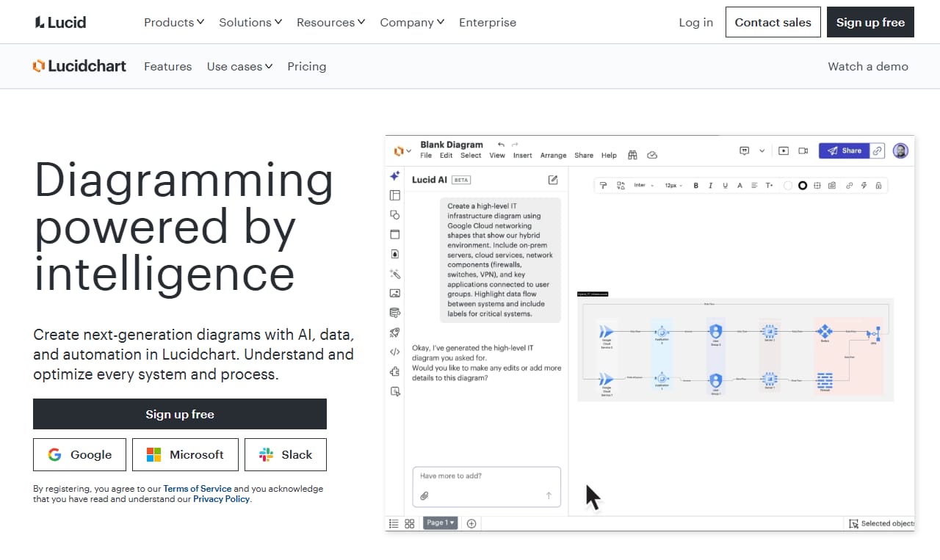The width and height of the screenshot is (940, 560).
Task: Open the Page 1 dropdown at the bottom
Action: [x=441, y=523]
